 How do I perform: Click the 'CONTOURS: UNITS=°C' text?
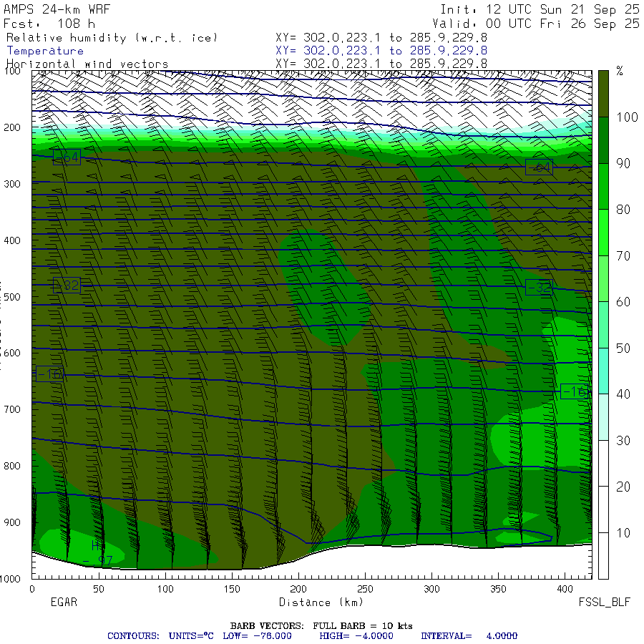click(160, 636)
